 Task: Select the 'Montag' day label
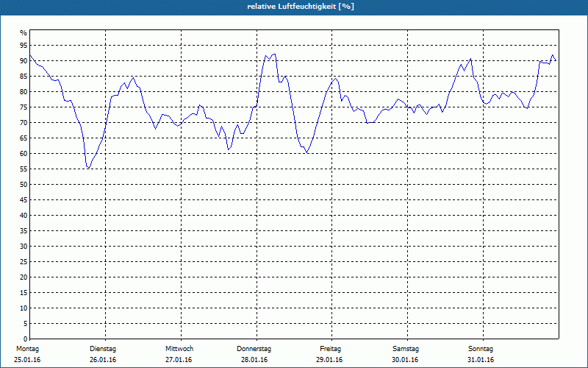pos(27,349)
